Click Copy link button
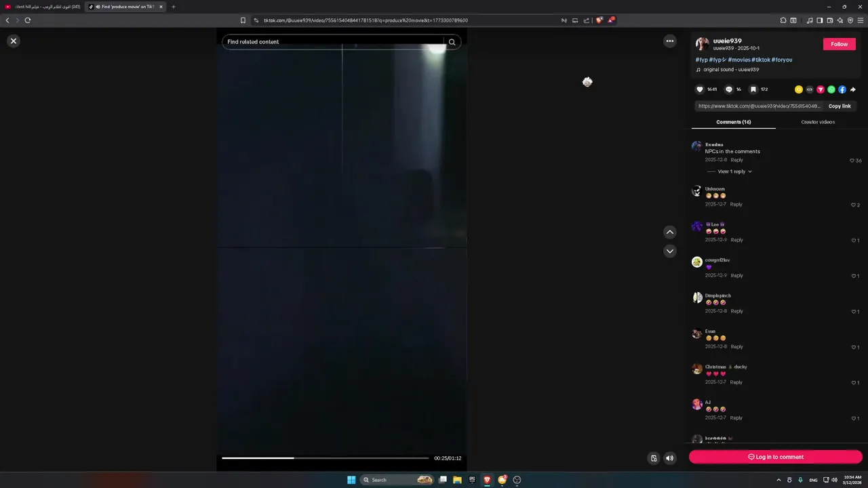This screenshot has width=868, height=488. (840, 106)
